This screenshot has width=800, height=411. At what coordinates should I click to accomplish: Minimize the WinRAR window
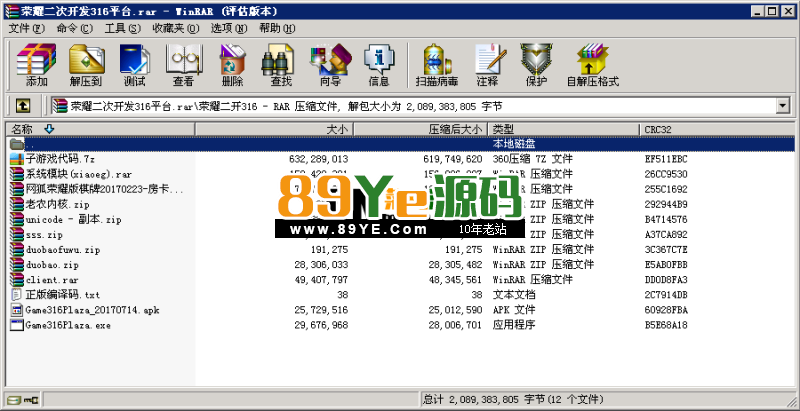pyautogui.click(x=760, y=11)
